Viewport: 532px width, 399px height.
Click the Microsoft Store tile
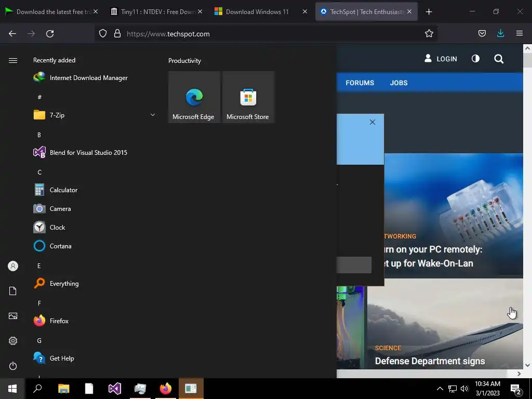click(248, 97)
